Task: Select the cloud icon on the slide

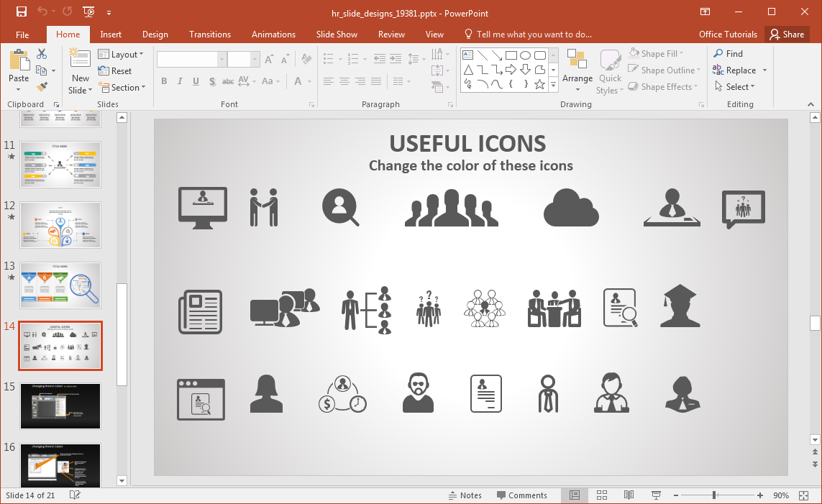Action: (x=571, y=208)
